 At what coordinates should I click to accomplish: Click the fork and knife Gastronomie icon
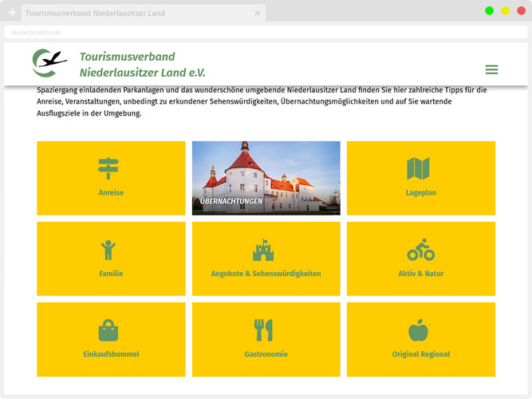[263, 330]
